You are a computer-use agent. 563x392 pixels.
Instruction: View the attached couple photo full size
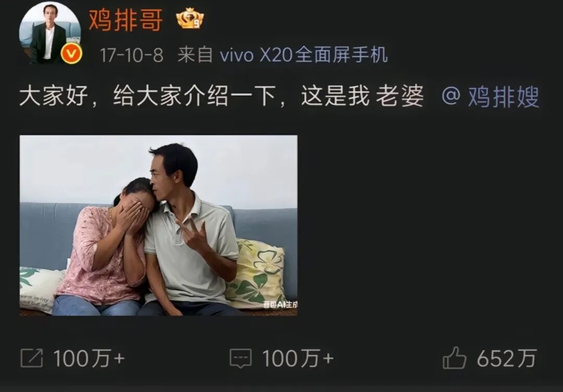click(x=158, y=225)
